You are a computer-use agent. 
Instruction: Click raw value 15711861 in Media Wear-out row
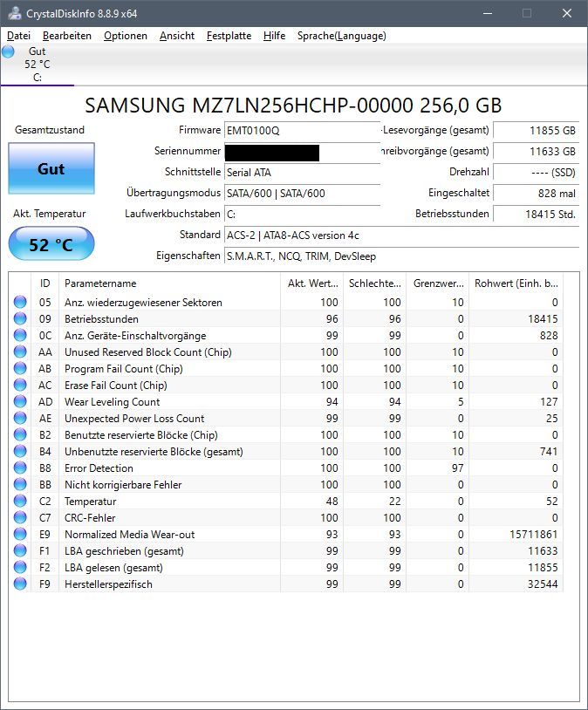coord(534,535)
